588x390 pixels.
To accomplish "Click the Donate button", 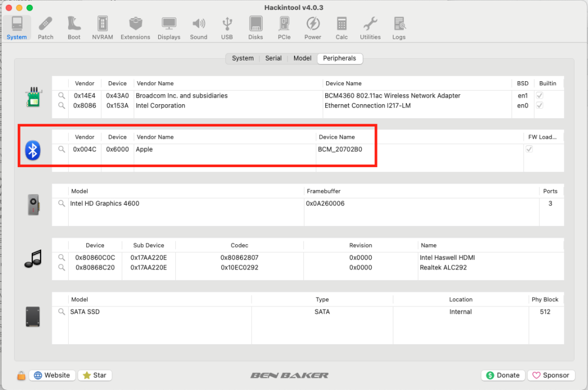I will pyautogui.click(x=503, y=375).
